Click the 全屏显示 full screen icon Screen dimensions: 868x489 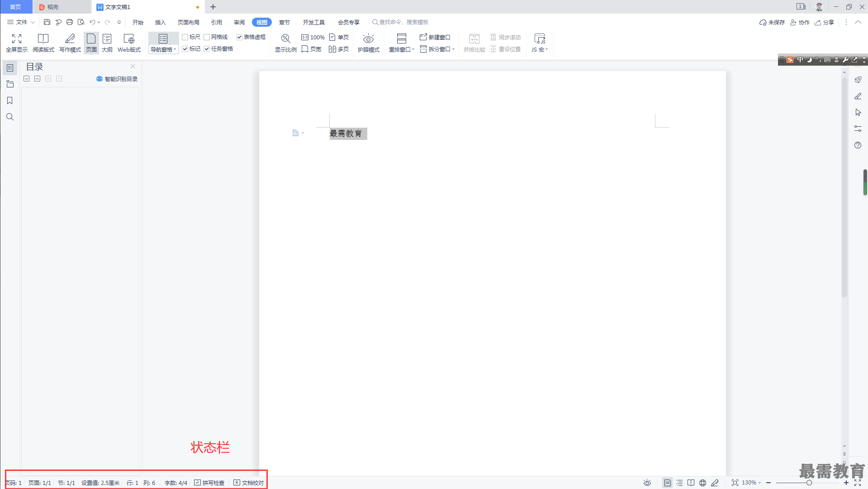(17, 43)
